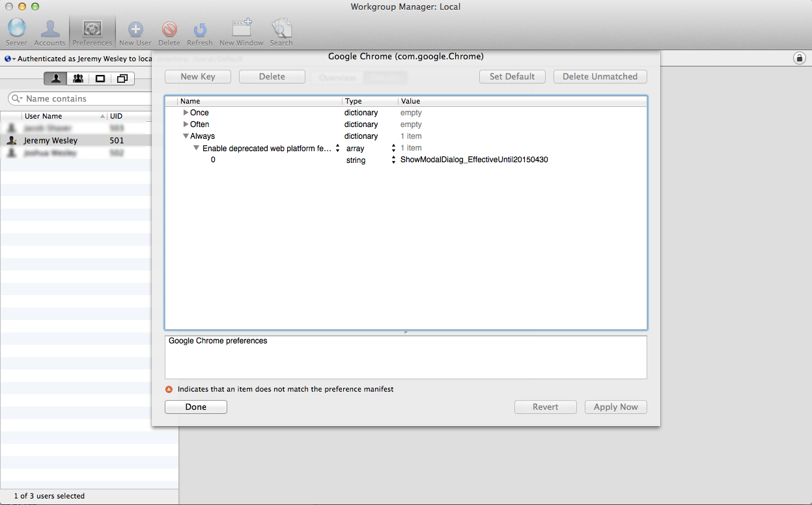Click the Overview tab in the sheet
The width and height of the screenshot is (812, 505).
pyautogui.click(x=338, y=78)
